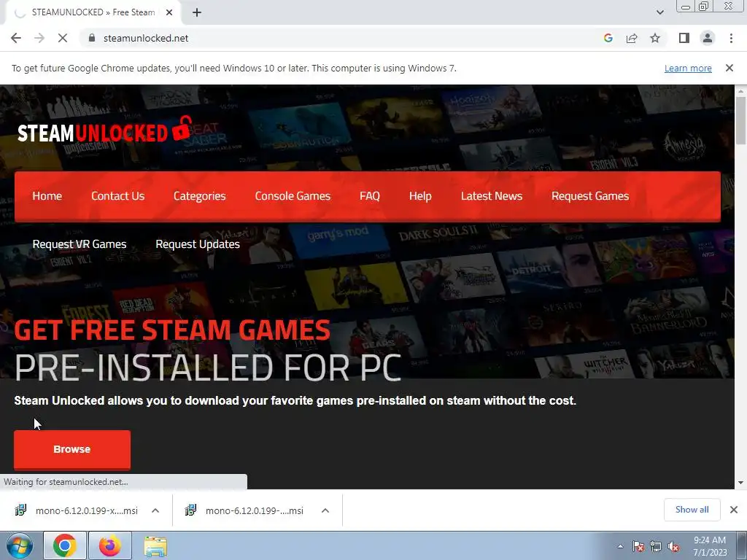Viewport: 747px width, 560px height.
Task: Open Latest News in navigation
Action: (x=491, y=196)
